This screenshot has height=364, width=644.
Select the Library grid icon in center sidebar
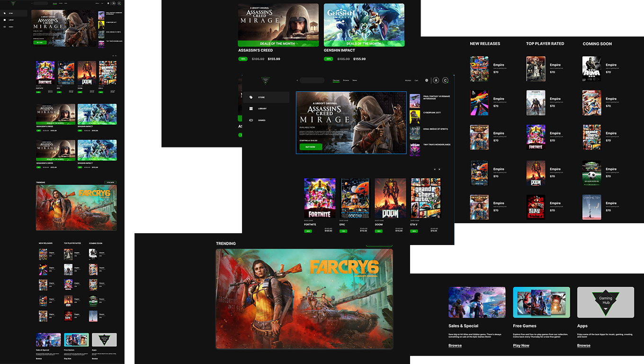point(251,109)
